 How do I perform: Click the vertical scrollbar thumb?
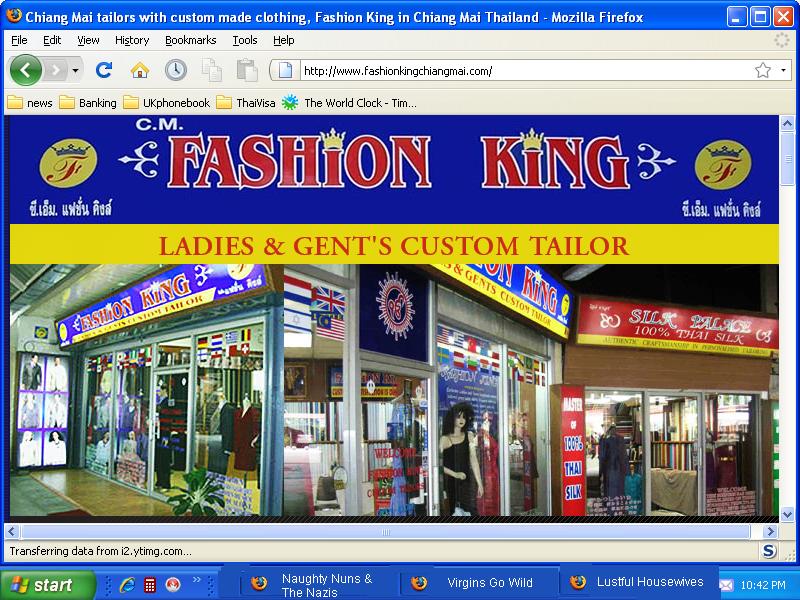point(787,159)
